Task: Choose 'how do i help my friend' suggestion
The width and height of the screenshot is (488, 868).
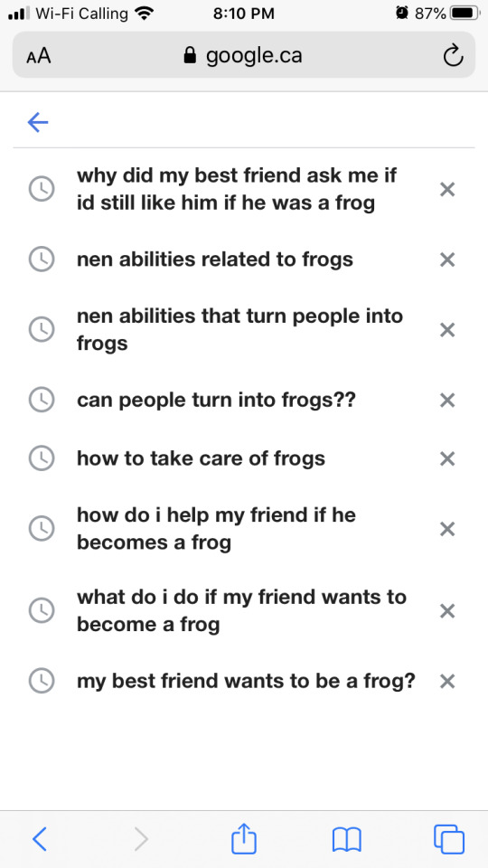Action: tap(216, 529)
